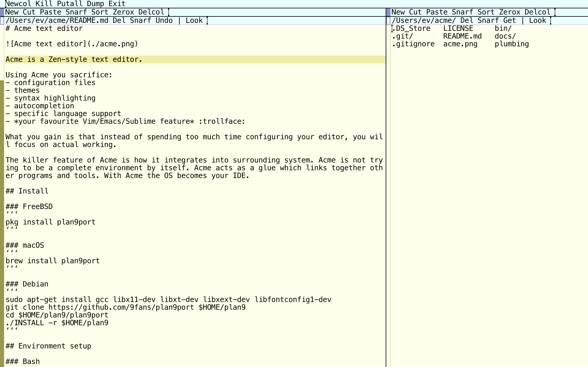Click the Get command in directory panel
Image resolution: width=588 pixels, height=367 pixels.
click(x=510, y=20)
